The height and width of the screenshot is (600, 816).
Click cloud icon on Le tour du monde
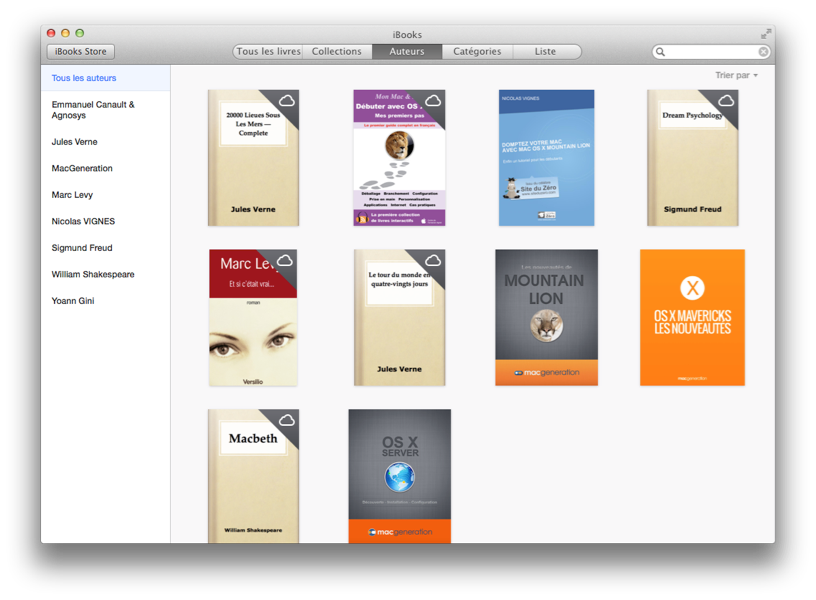pos(433,260)
